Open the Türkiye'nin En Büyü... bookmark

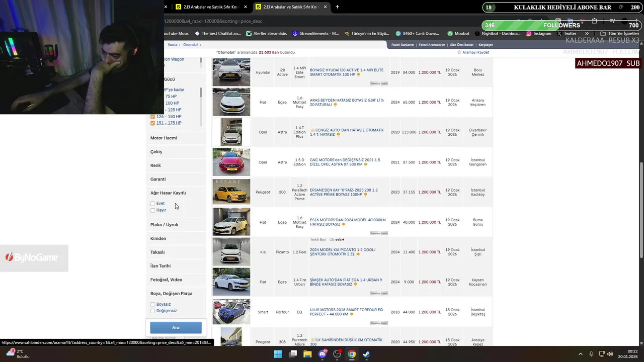tap(367, 33)
